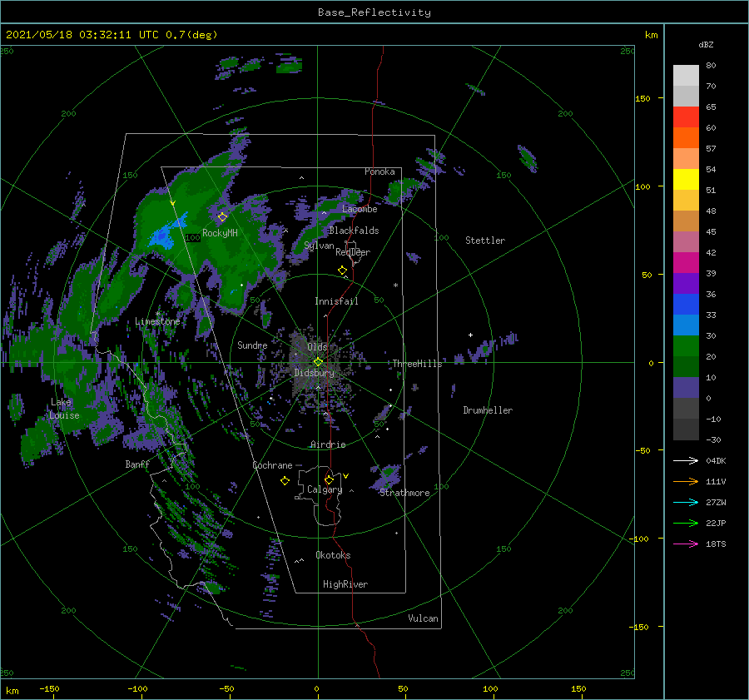Click the Cochrane label

[x=272, y=465]
